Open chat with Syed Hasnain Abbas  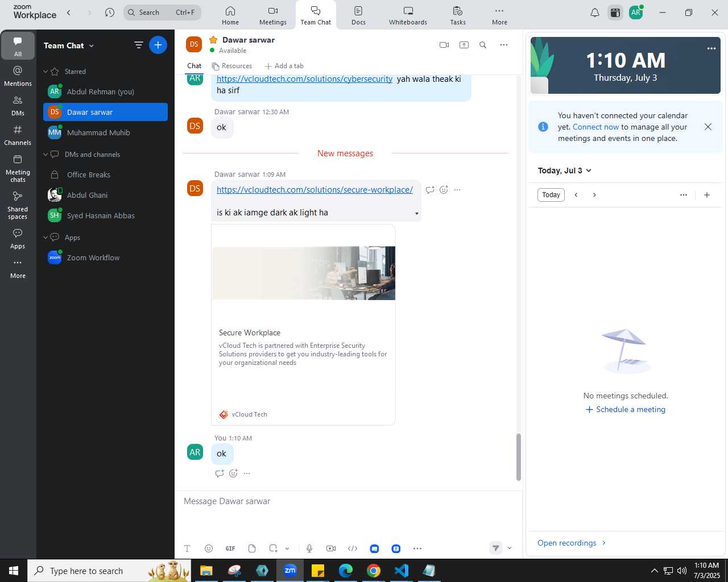tap(105, 215)
